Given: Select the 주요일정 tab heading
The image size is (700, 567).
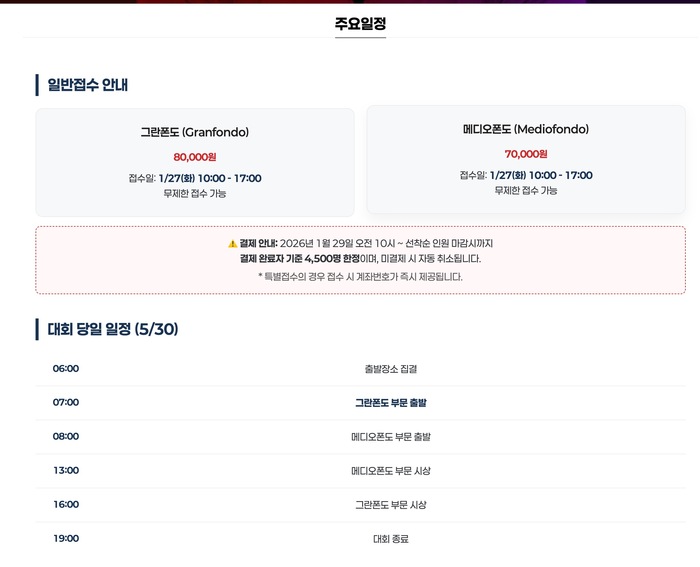Looking at the screenshot, I should pos(360,24).
